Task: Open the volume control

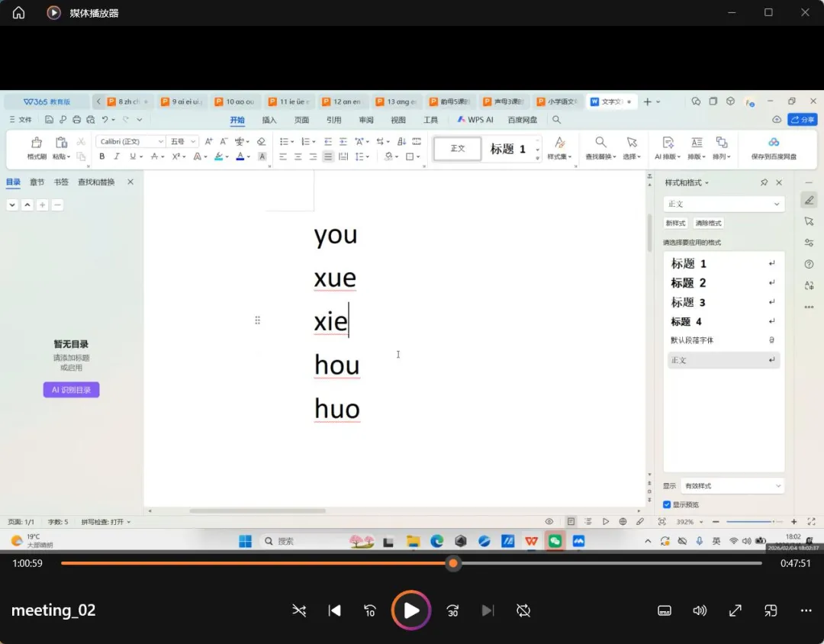Action: 700,610
